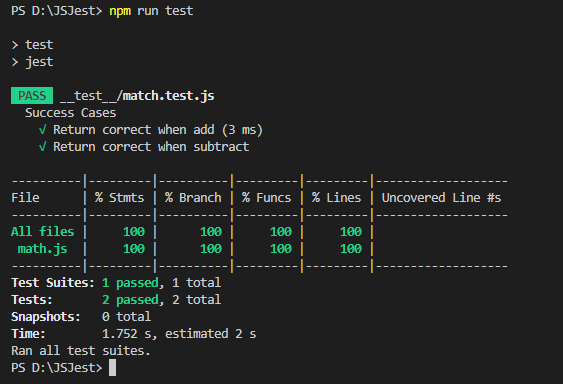
Task: Click the terminal cursor block at prompt
Action: point(112,367)
